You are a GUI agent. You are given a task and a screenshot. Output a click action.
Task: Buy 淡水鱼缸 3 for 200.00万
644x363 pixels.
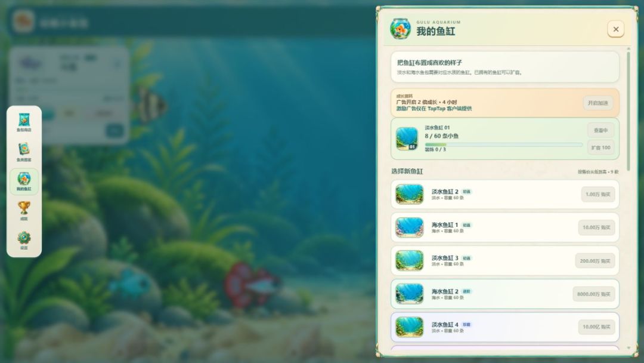[x=595, y=261]
